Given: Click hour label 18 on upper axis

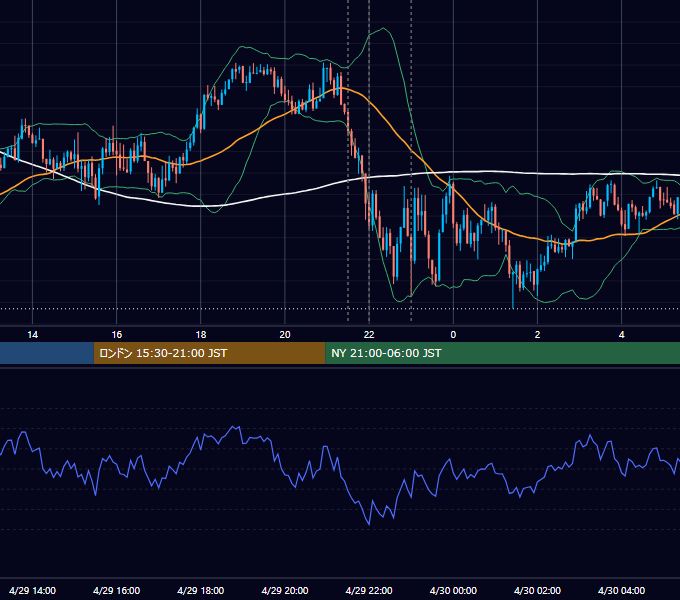Looking at the screenshot, I should pos(201,335).
